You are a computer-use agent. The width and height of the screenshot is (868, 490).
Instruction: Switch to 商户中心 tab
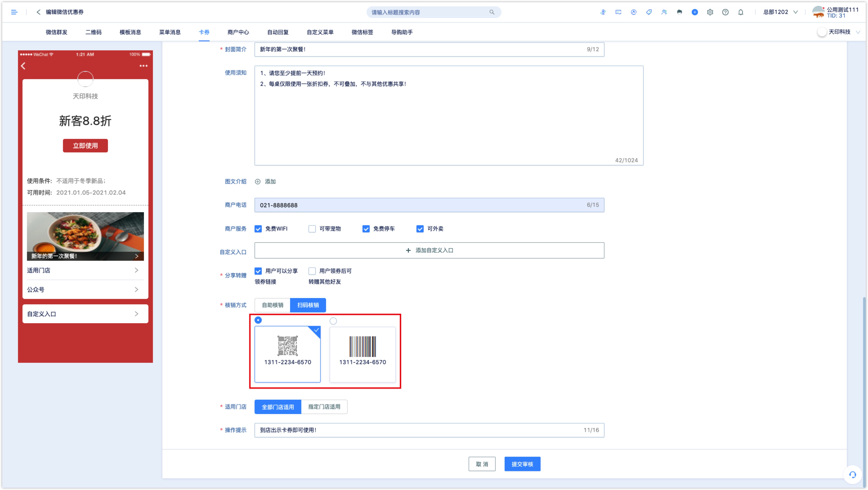pos(238,32)
